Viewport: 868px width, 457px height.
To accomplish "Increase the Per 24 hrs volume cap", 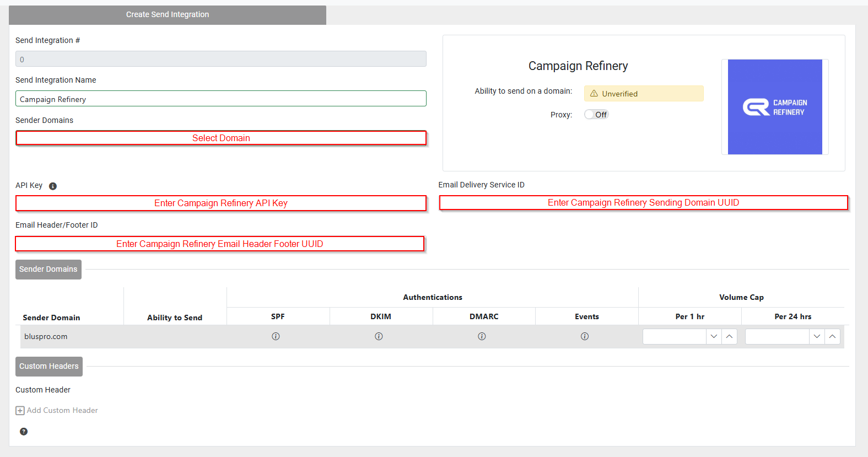I will (833, 336).
